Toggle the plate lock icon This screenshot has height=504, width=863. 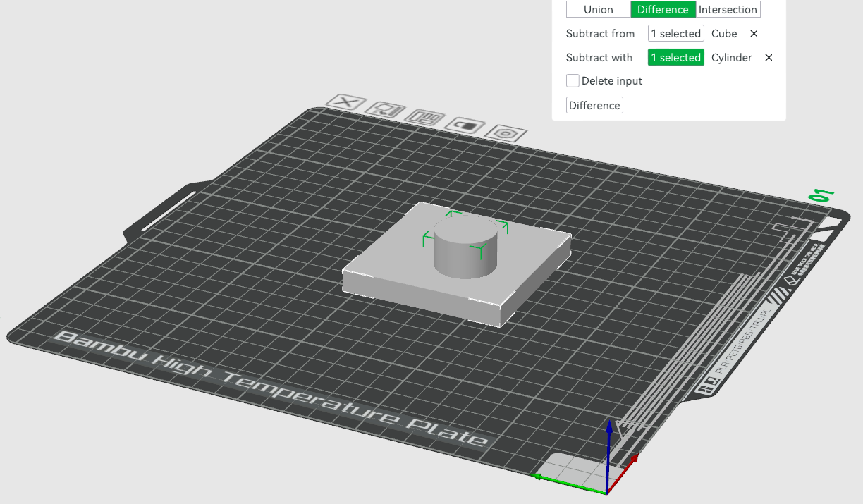[465, 125]
